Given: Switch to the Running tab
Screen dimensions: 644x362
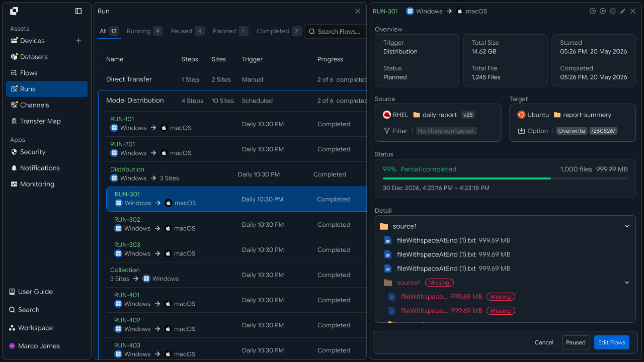Looking at the screenshot, I should [x=144, y=31].
